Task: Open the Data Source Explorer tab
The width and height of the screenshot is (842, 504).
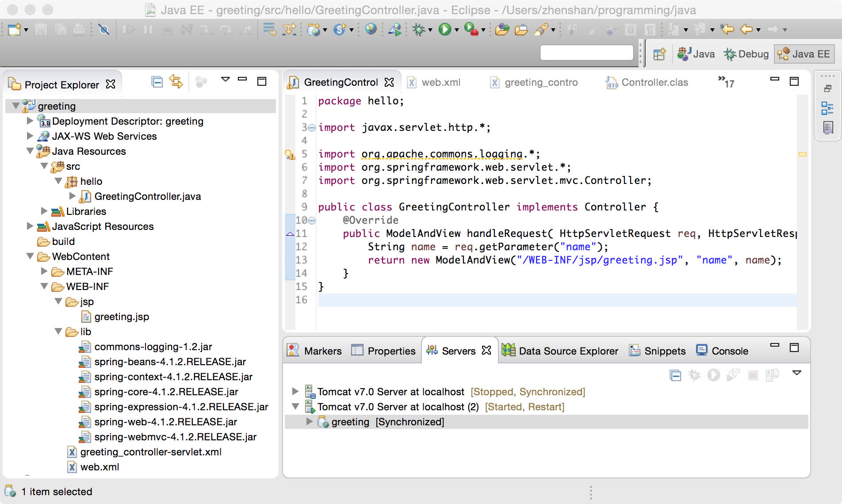Action: point(560,351)
